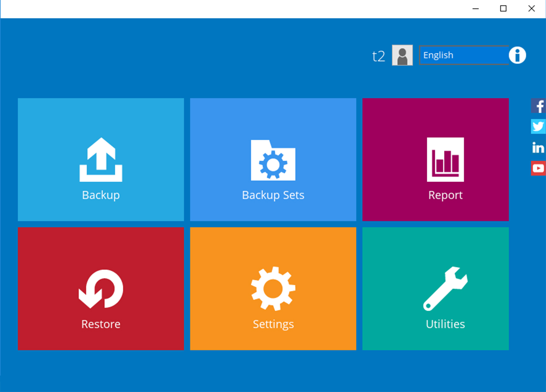The height and width of the screenshot is (392, 546).
Task: Open the information icon beside the language selector
Action: [x=517, y=55]
